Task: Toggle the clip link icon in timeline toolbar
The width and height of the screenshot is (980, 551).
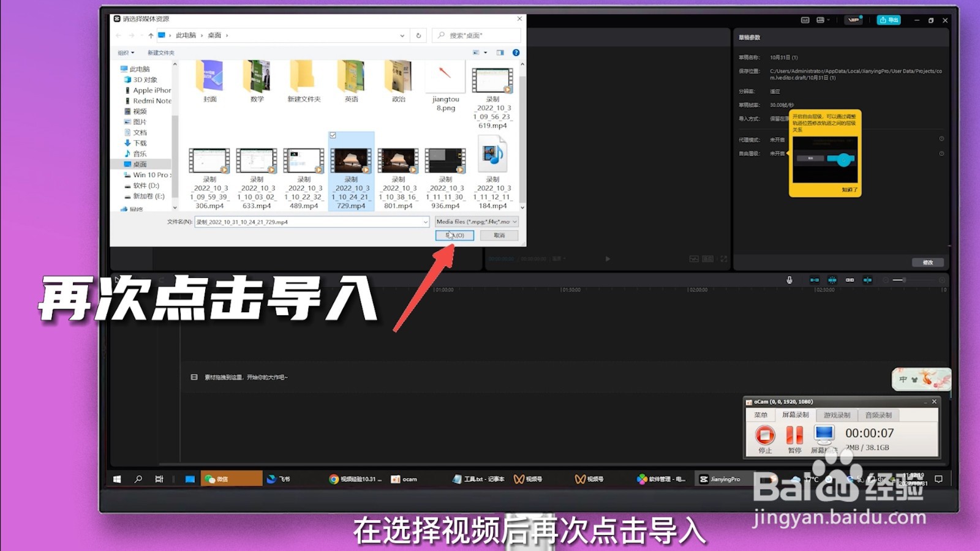Action: tap(850, 280)
